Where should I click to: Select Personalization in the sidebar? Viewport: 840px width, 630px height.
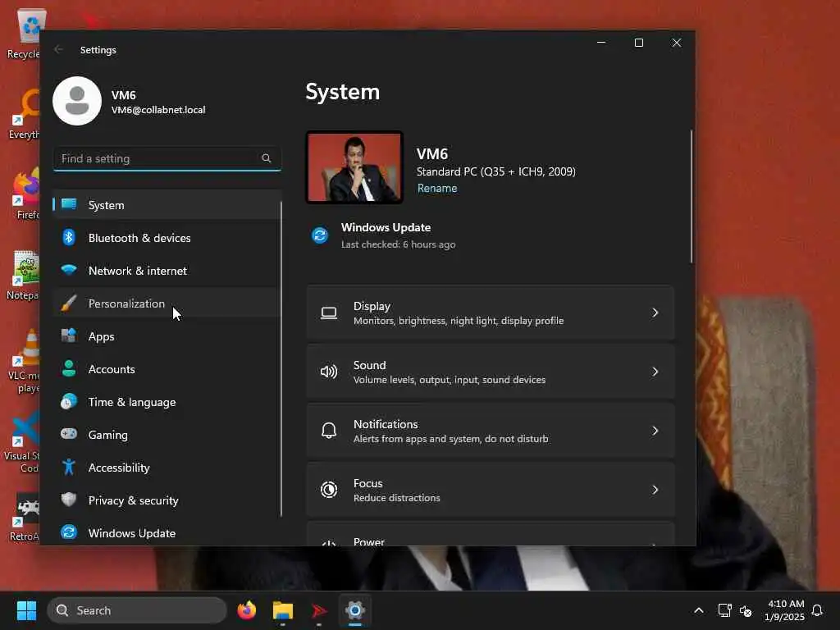tap(166, 304)
